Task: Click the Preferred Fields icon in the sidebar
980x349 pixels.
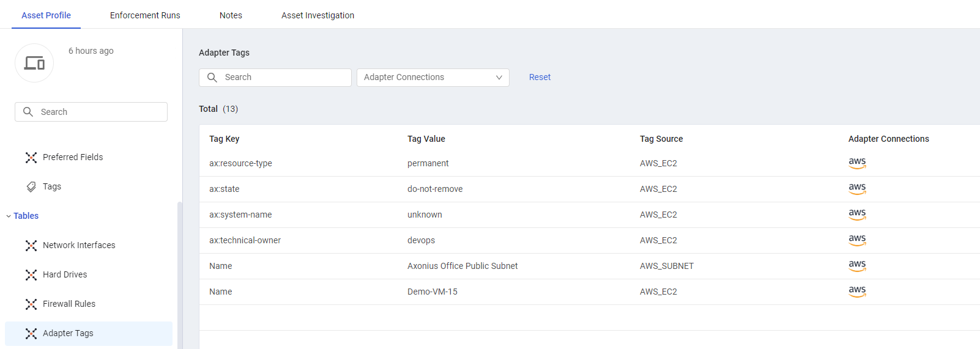Action: pos(31,158)
